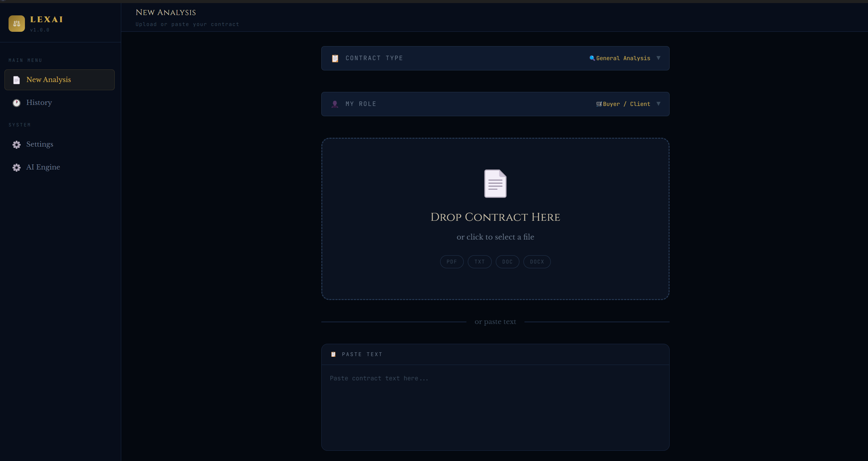Open the General Analysis selection
868x461 pixels.
point(623,58)
